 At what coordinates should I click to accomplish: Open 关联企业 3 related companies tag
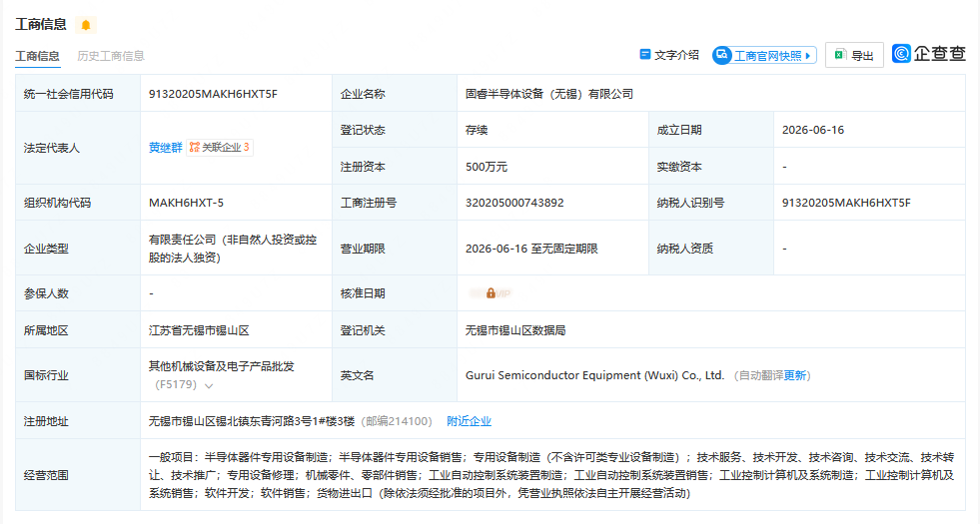[220, 148]
